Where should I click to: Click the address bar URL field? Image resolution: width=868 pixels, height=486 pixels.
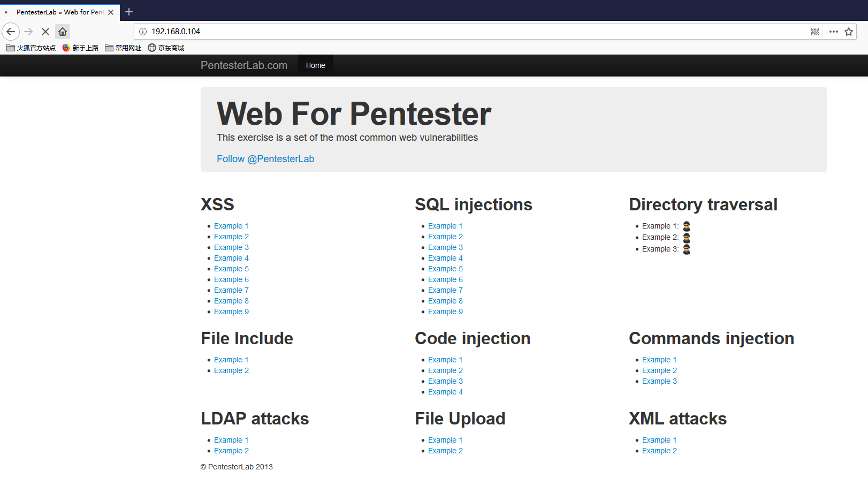pyautogui.click(x=471, y=32)
